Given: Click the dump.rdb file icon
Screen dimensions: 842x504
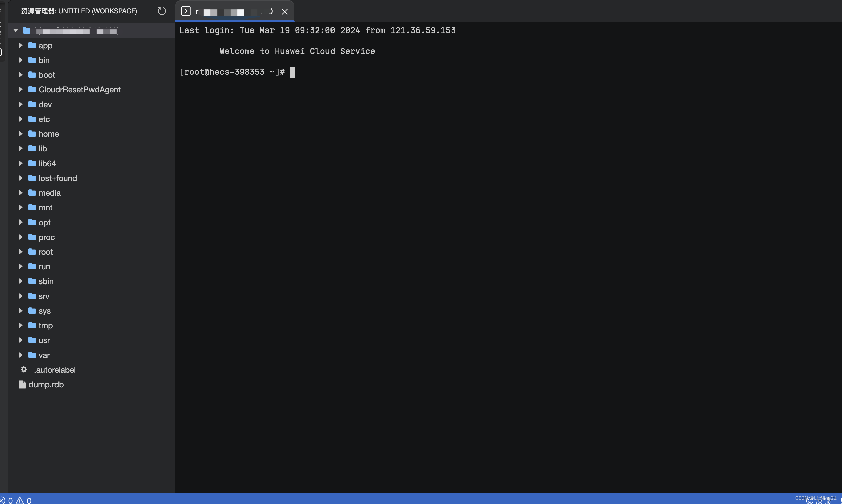Looking at the screenshot, I should click(22, 384).
